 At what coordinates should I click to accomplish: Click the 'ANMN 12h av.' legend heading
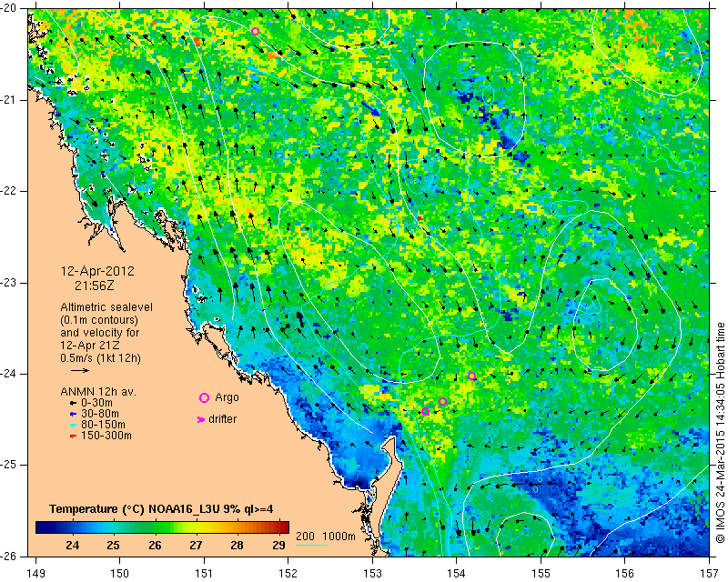pos(98,392)
